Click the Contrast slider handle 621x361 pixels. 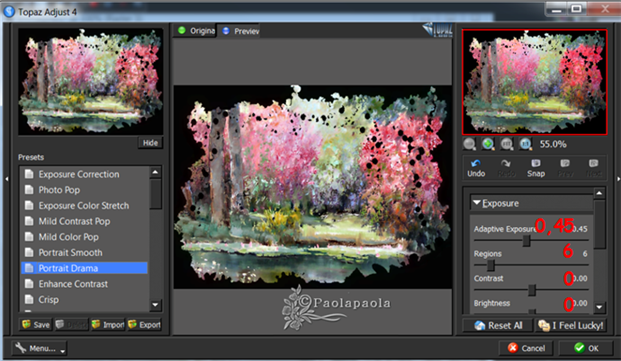532,290
